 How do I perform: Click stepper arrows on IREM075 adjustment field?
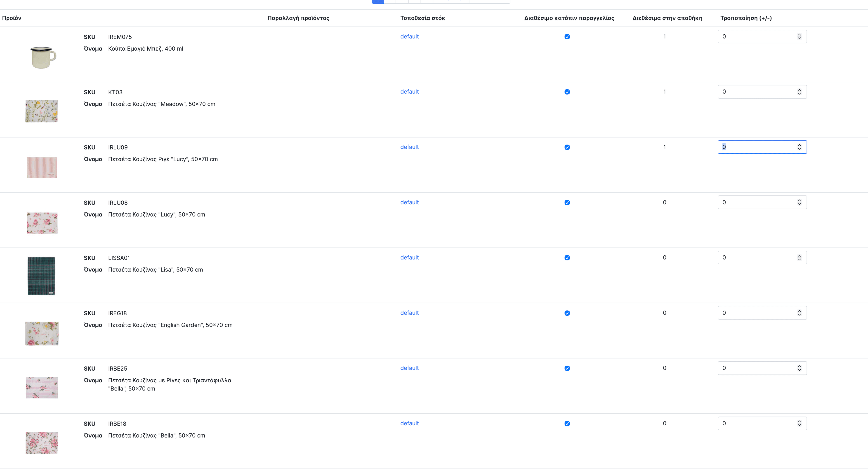[x=799, y=36]
